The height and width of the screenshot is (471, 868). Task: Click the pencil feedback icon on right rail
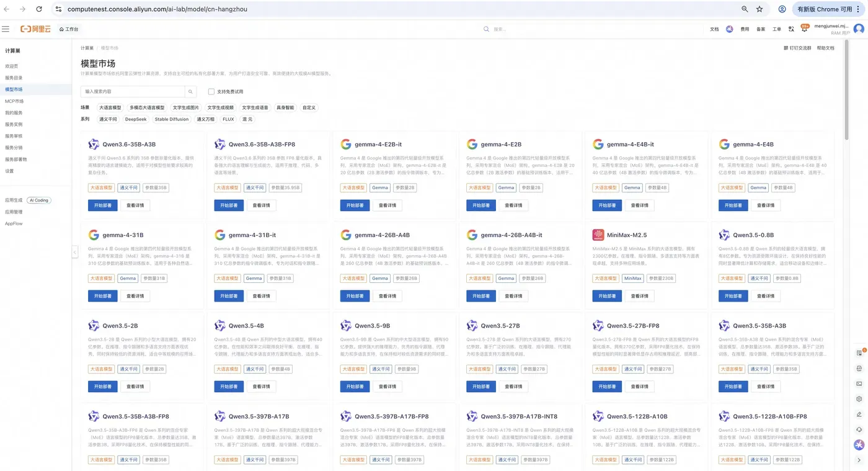859,414
